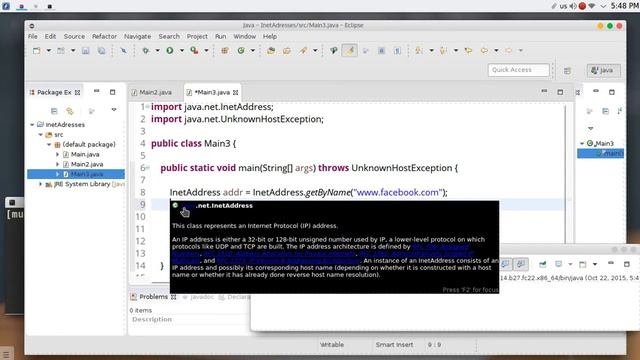
Task: Go to Last Edit Location icon
Action: point(468,51)
